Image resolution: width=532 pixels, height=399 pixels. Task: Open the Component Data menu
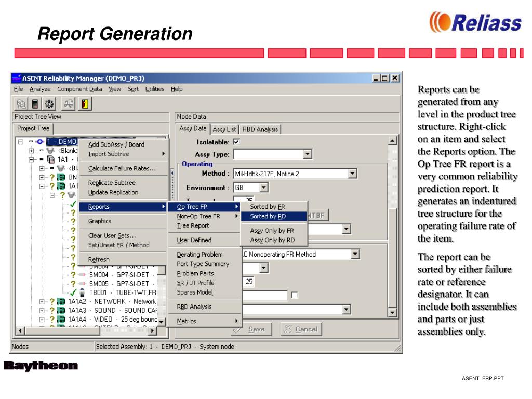[79, 89]
